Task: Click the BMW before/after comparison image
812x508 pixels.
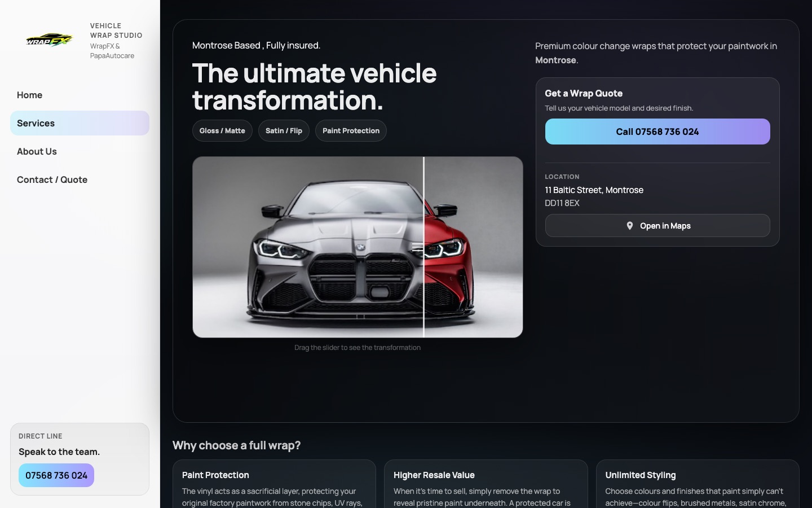Action: point(358,247)
